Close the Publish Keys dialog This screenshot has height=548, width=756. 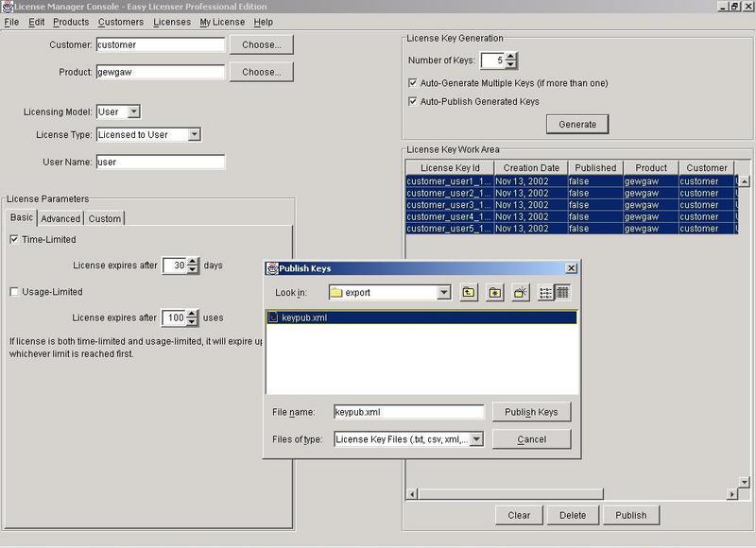(x=571, y=268)
